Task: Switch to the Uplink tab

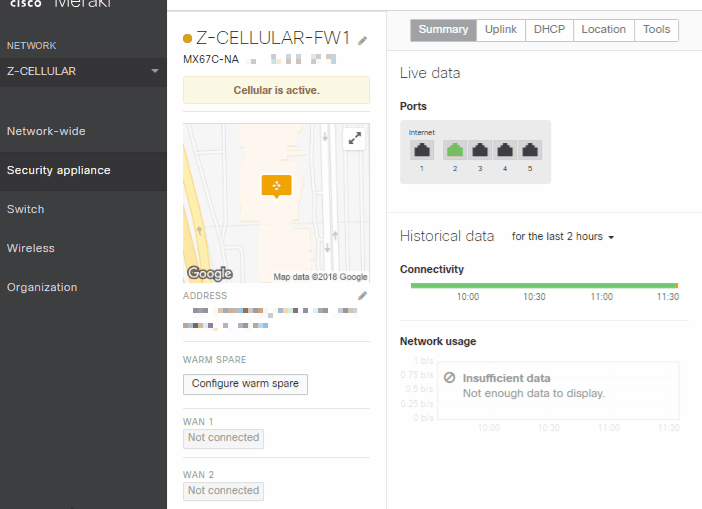Action: coord(501,30)
